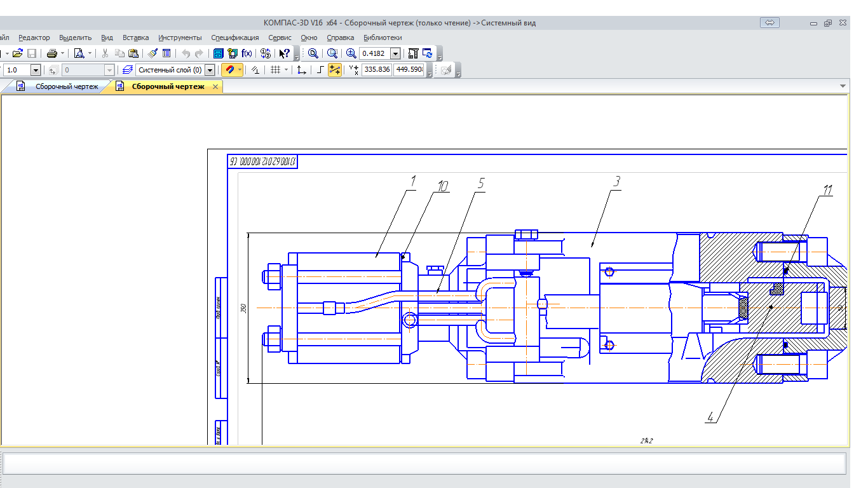Screen dimensions: 868x488
Task: Close the active Сборочный чертеж tab
Action: [215, 86]
